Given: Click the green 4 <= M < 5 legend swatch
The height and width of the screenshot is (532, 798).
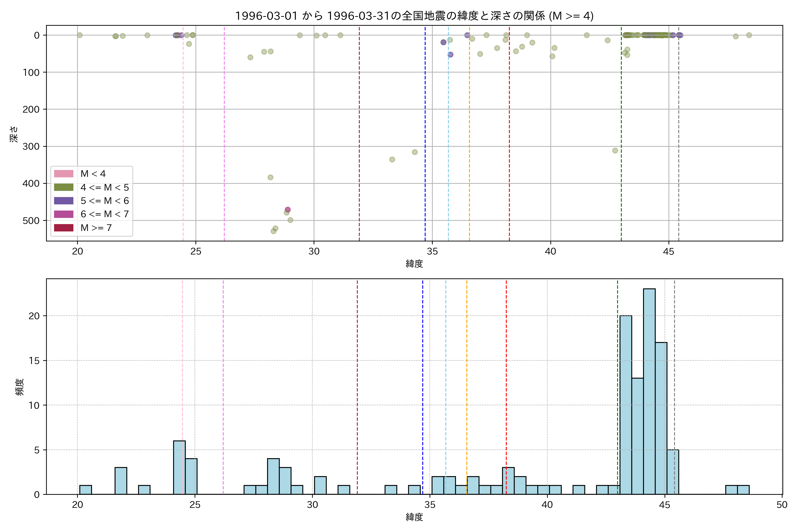Looking at the screenshot, I should pyautogui.click(x=63, y=187).
